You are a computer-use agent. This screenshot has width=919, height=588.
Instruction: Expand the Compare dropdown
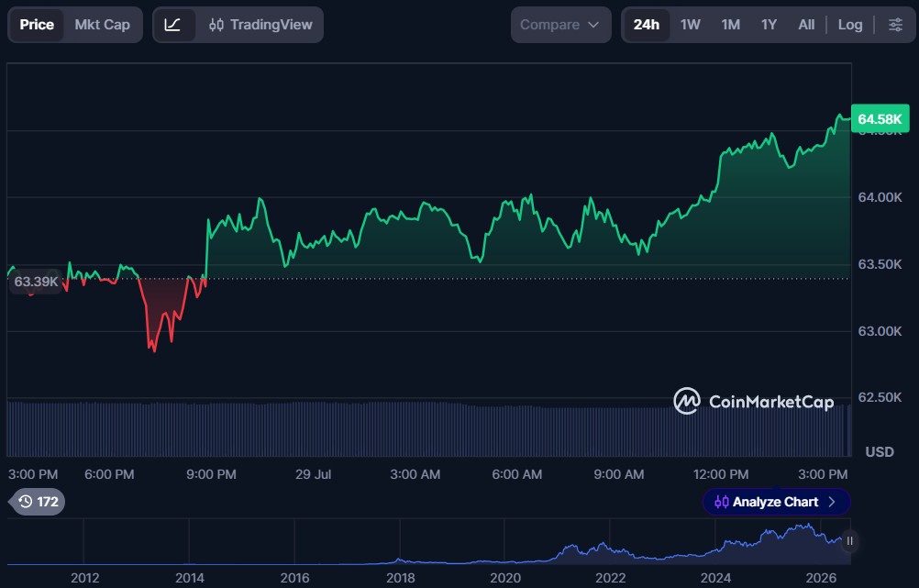click(560, 25)
